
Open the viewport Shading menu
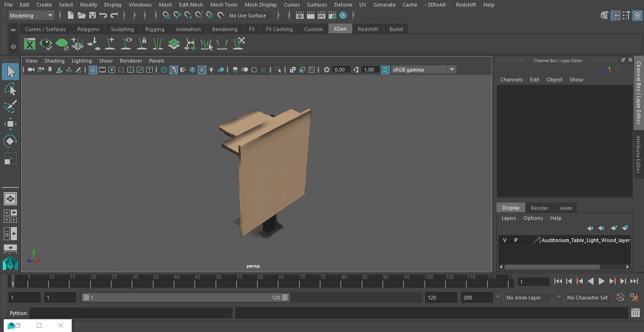click(54, 61)
